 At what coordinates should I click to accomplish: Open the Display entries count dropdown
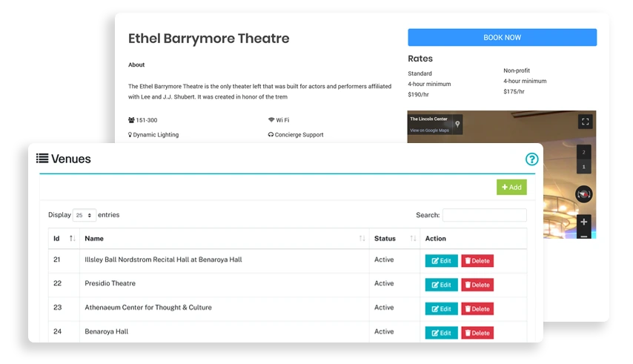tap(84, 215)
